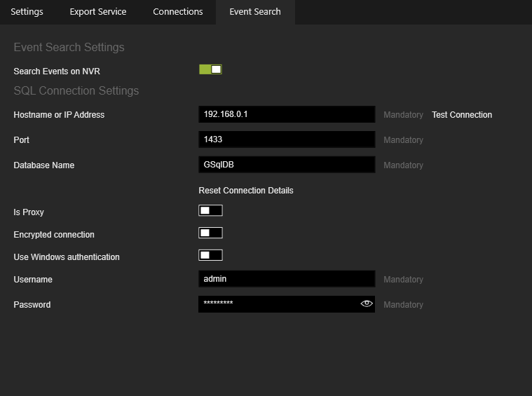Click Mandatory text beside Database Name field
The width and height of the screenshot is (532, 396).
[x=403, y=165]
